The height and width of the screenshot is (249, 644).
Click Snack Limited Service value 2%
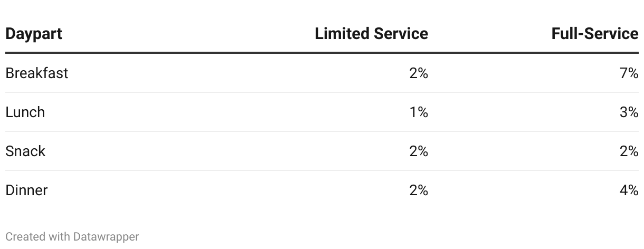coord(419,151)
